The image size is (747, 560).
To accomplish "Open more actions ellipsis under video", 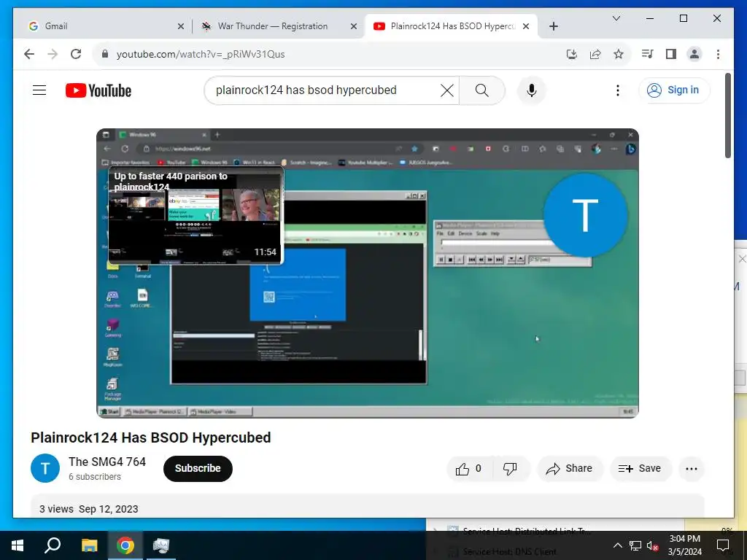I will (x=692, y=469).
